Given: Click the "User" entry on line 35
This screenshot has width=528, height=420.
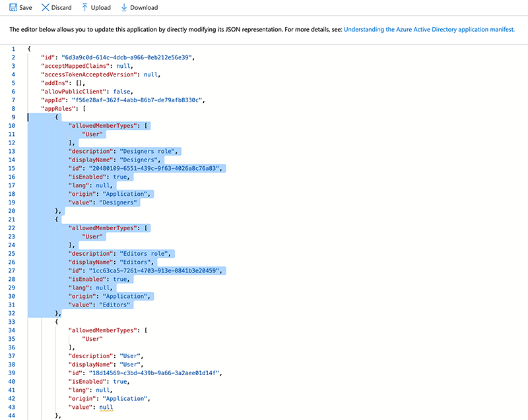Looking at the screenshot, I should (92, 339).
